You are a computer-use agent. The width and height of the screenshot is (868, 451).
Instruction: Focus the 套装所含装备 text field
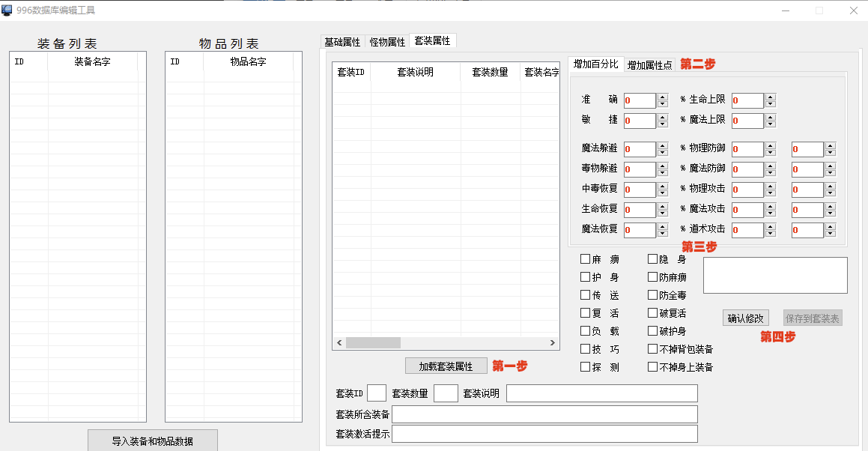[x=544, y=414]
